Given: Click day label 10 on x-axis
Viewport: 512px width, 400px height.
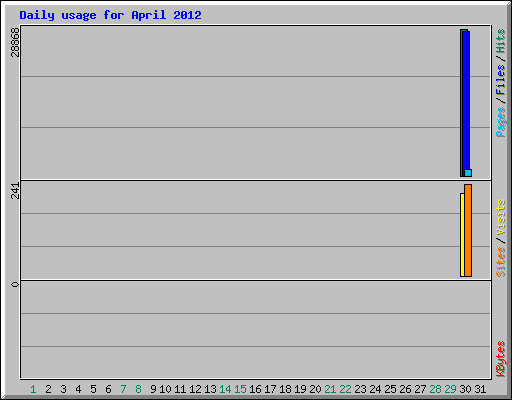Looking at the screenshot, I should (x=165, y=389).
